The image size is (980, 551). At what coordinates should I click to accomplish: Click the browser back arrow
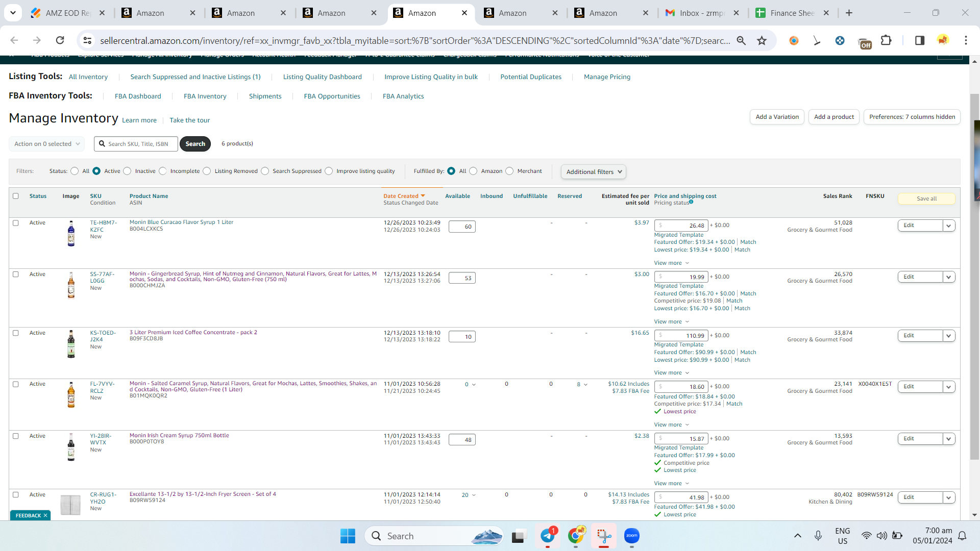pos(14,40)
